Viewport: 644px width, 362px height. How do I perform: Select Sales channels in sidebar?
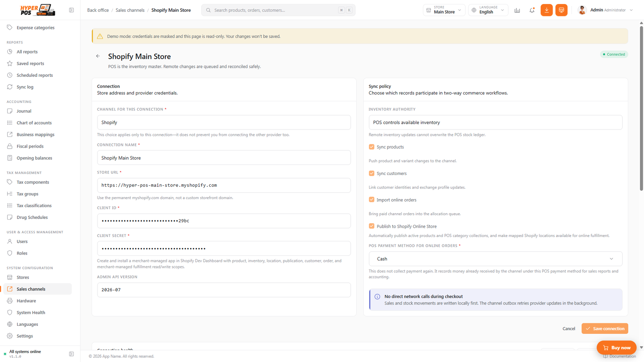click(37, 289)
